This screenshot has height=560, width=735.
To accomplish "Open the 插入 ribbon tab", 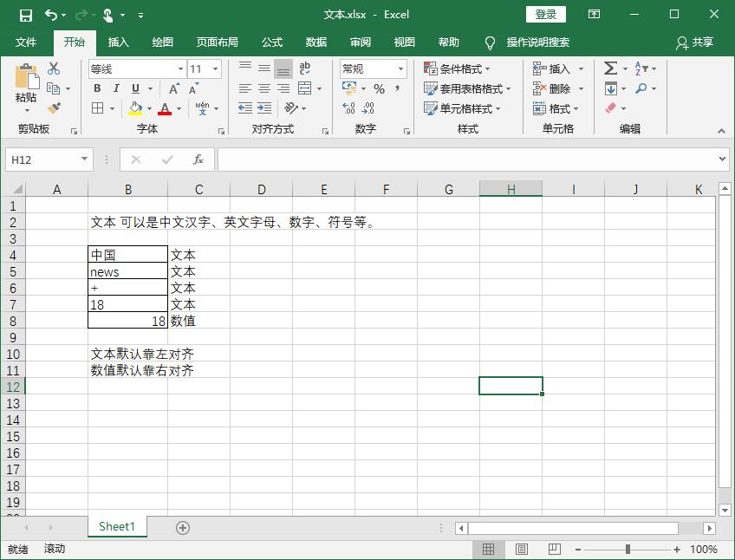I will pyautogui.click(x=118, y=42).
